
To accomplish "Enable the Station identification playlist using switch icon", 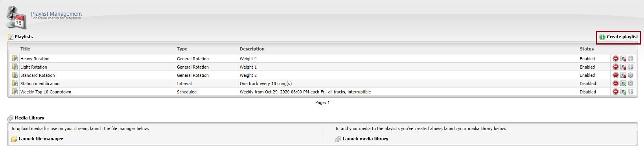I will click(623, 83).
